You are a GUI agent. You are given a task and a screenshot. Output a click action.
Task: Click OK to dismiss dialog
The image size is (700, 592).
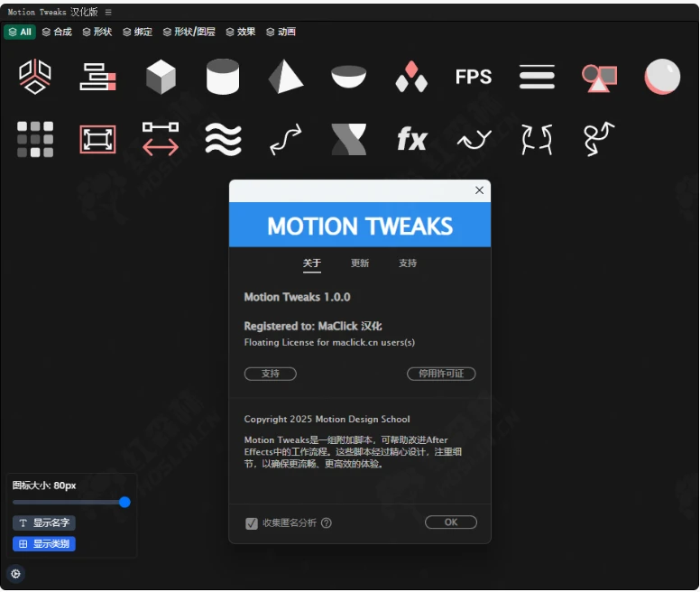[451, 523]
